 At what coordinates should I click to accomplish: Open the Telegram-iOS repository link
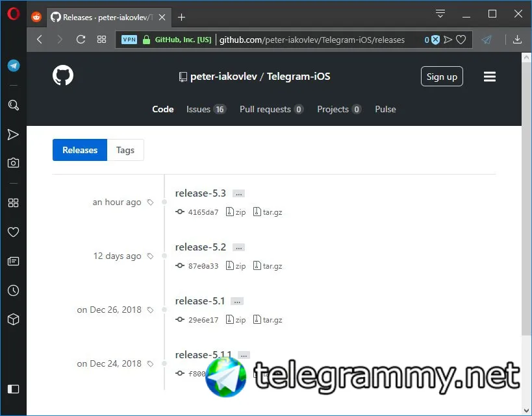tap(298, 77)
